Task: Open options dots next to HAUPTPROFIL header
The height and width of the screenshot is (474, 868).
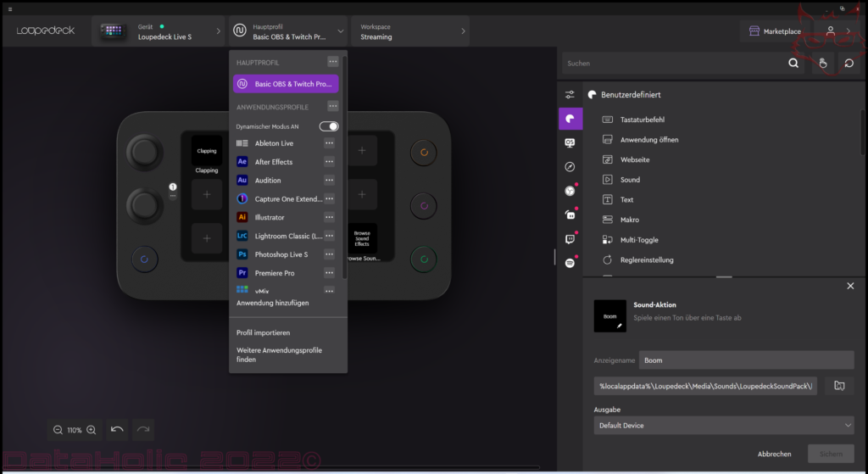Action: pyautogui.click(x=332, y=61)
